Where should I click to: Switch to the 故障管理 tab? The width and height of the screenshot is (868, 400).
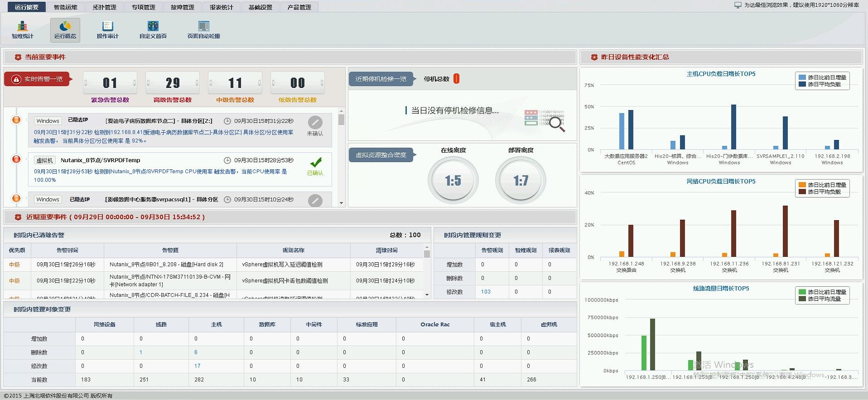coord(182,7)
